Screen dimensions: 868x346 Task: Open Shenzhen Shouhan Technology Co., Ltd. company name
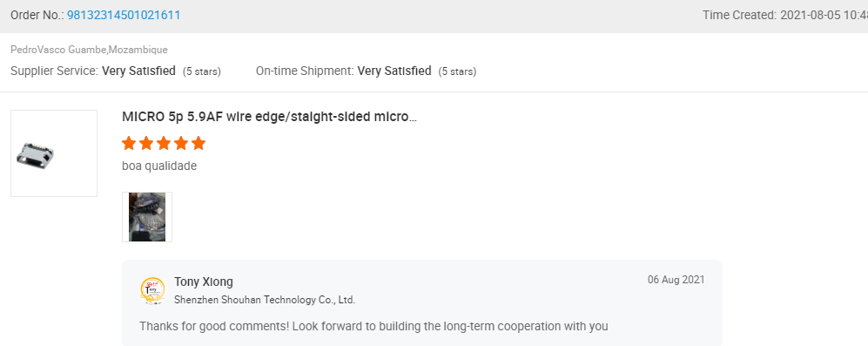[x=265, y=300]
